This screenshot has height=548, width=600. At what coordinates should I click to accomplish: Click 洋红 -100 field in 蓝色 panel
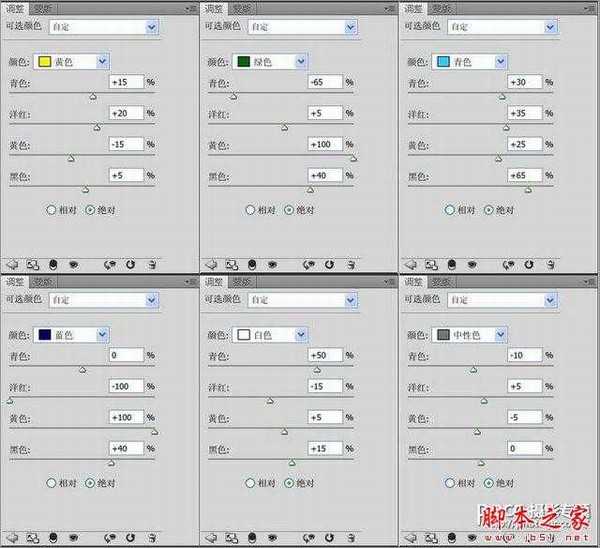(126, 386)
